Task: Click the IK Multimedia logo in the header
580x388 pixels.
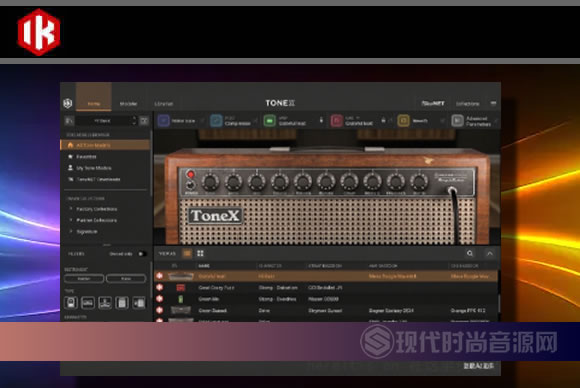Action: click(x=39, y=32)
